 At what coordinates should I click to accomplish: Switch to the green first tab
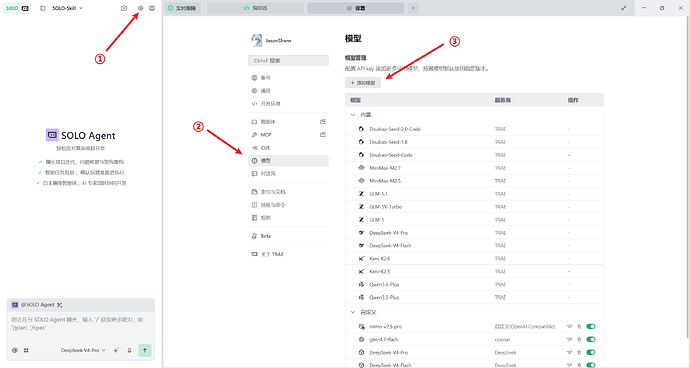182,8
